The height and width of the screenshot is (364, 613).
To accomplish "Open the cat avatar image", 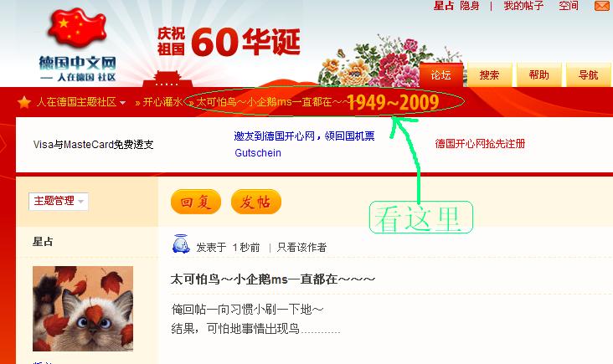I will tap(83, 309).
